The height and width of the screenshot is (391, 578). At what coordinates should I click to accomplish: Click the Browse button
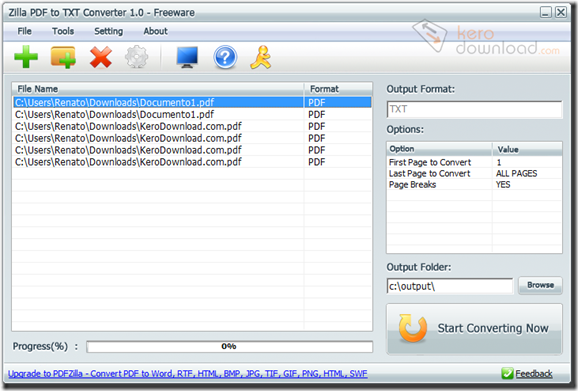540,285
